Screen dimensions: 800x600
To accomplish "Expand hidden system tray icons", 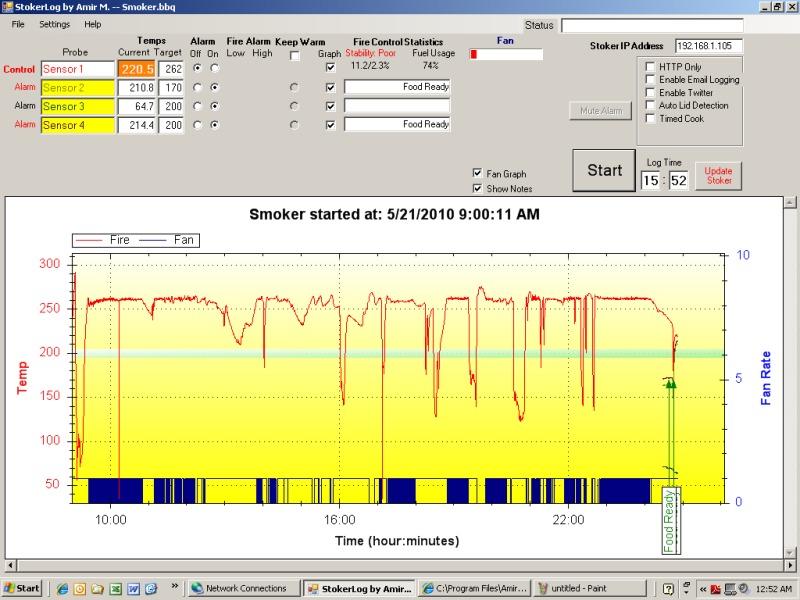I will tap(702, 588).
